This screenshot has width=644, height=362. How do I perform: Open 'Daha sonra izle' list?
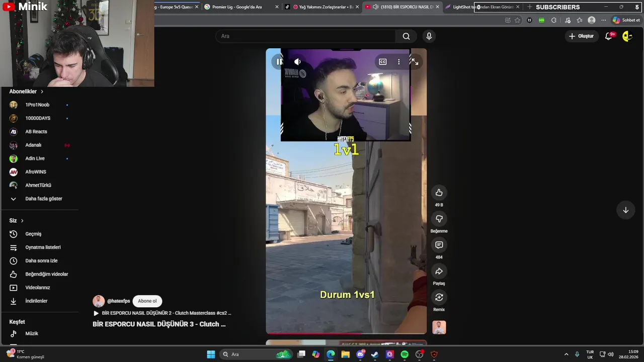39,260
